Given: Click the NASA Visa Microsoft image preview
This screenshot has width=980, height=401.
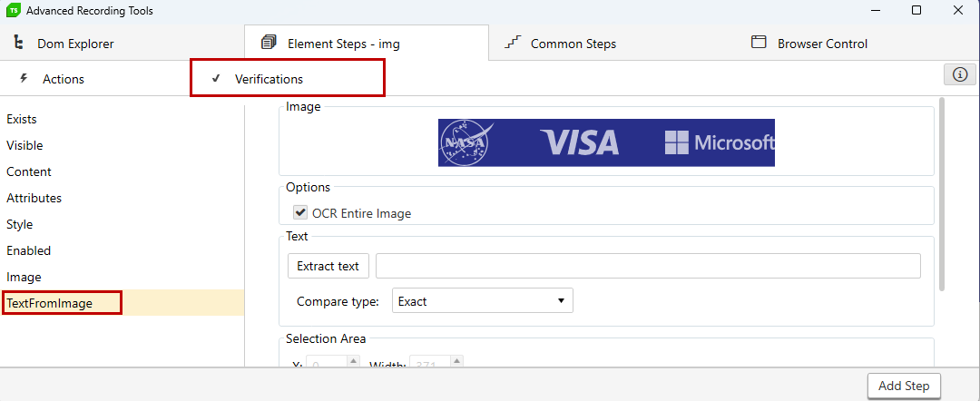Looking at the screenshot, I should 606,142.
